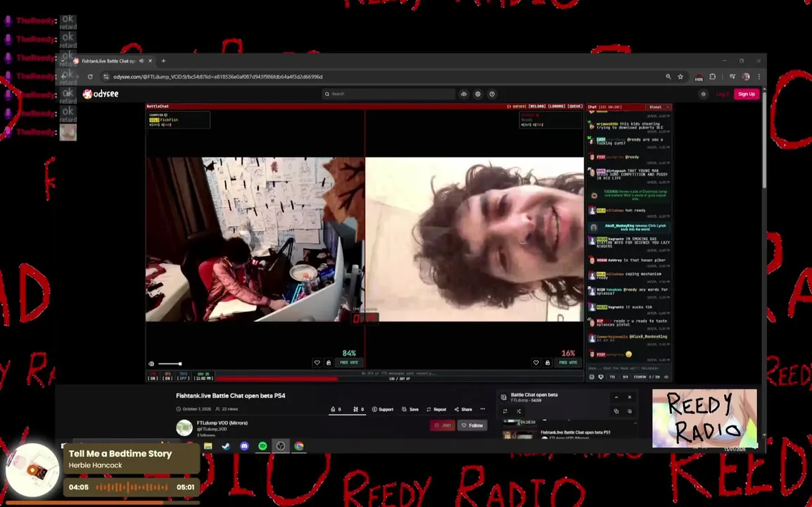The height and width of the screenshot is (507, 812).
Task: Open OBS from the taskbar
Action: pos(281,446)
